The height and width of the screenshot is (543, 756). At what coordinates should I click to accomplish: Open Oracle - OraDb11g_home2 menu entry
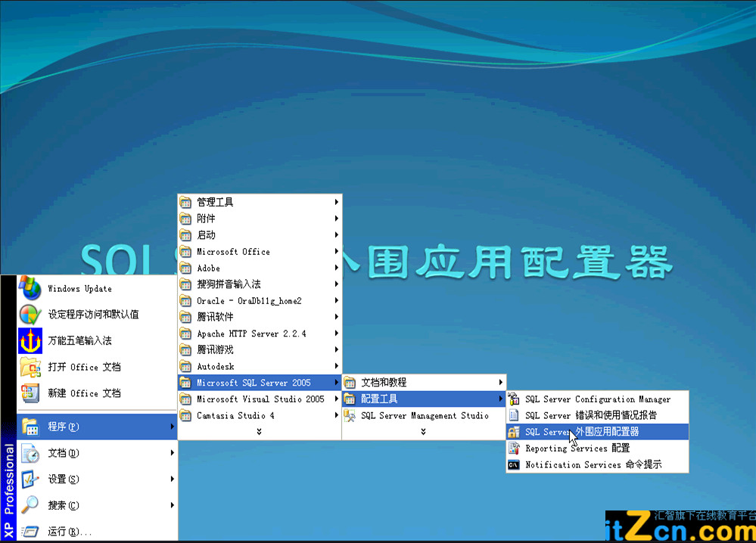pos(260,301)
